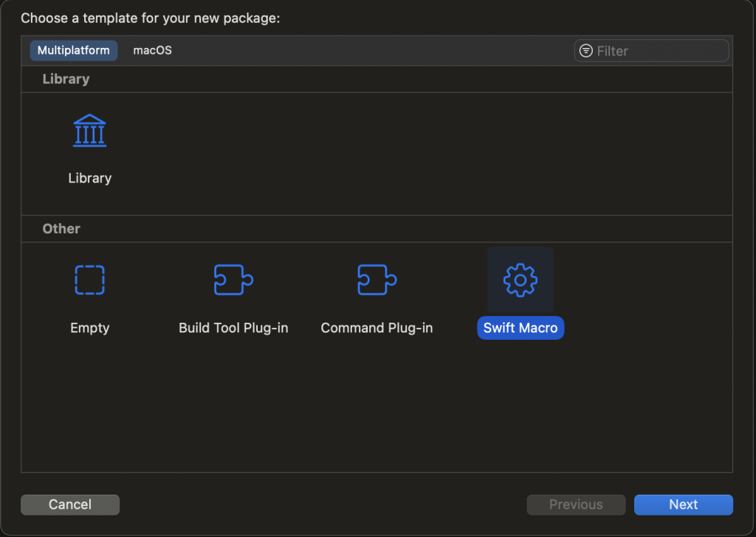Click the Next button
This screenshot has height=537, width=756.
(x=683, y=504)
